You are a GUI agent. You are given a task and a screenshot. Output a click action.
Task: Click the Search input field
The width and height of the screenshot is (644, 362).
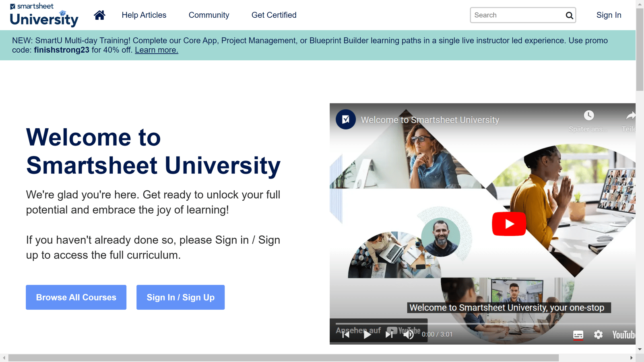pyautogui.click(x=517, y=15)
